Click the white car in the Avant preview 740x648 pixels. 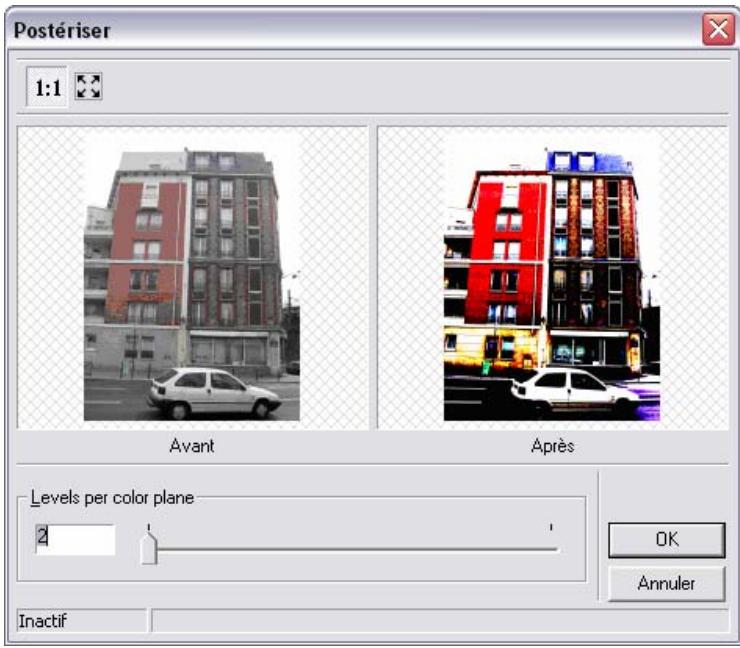[213, 392]
